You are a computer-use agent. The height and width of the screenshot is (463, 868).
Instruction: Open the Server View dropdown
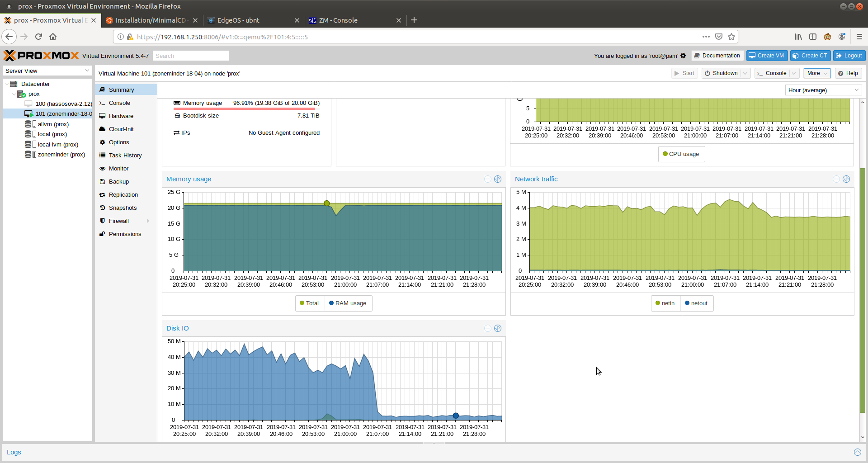coord(47,71)
